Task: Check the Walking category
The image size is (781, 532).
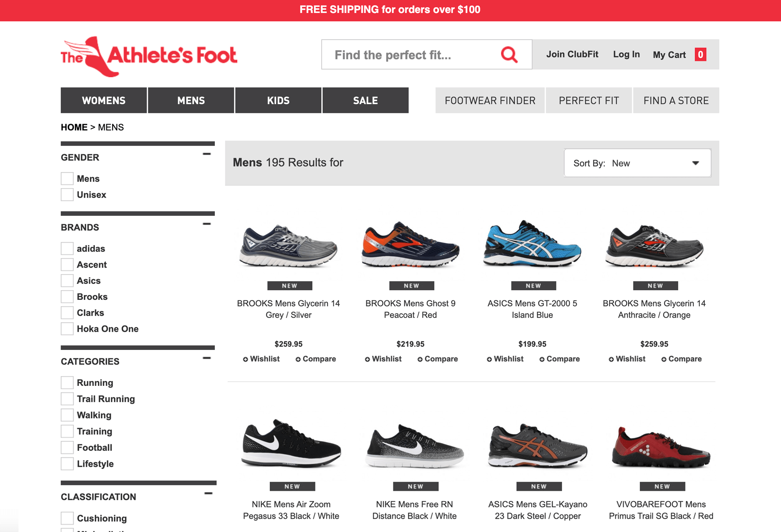Action: pos(67,415)
